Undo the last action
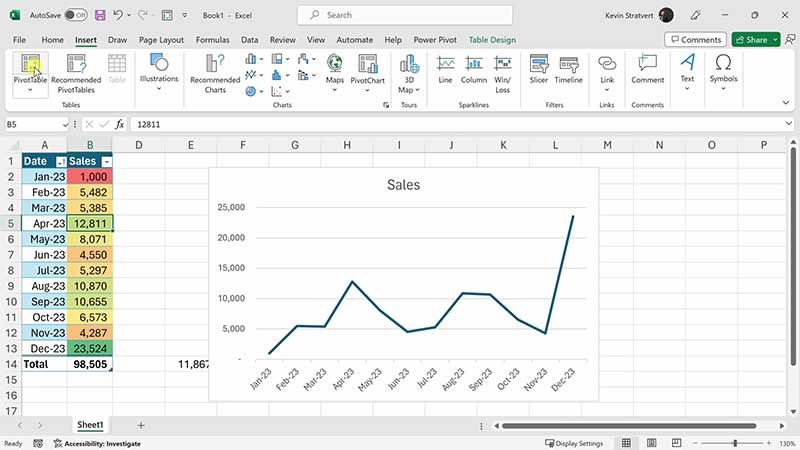This screenshot has width=800, height=450. [118, 15]
